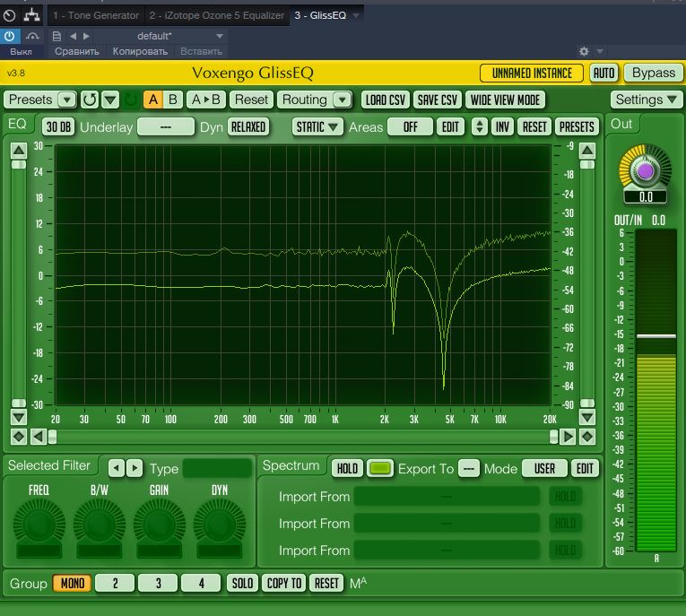Viewport: 686px width, 616px height.
Task: Select previous filter arrow
Action: [x=116, y=468]
